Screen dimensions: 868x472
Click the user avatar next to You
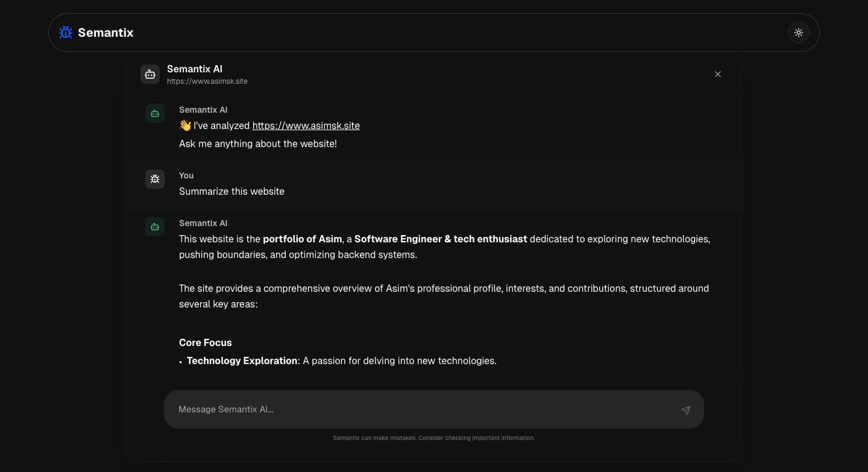point(155,178)
